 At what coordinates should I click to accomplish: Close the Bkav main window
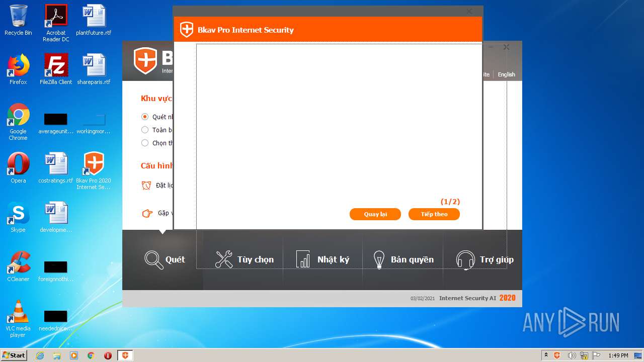click(507, 47)
